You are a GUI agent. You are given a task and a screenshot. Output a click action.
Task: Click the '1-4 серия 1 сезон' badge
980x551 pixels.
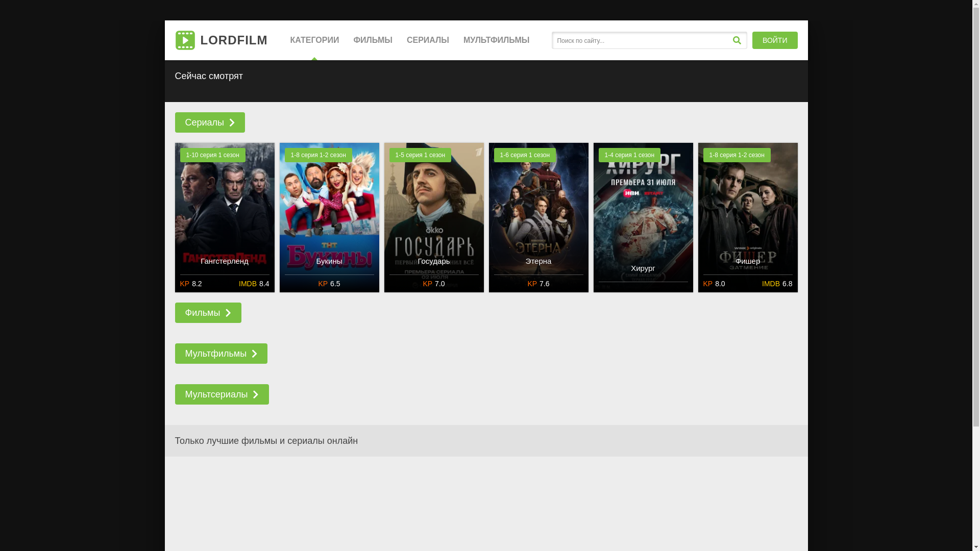point(629,155)
